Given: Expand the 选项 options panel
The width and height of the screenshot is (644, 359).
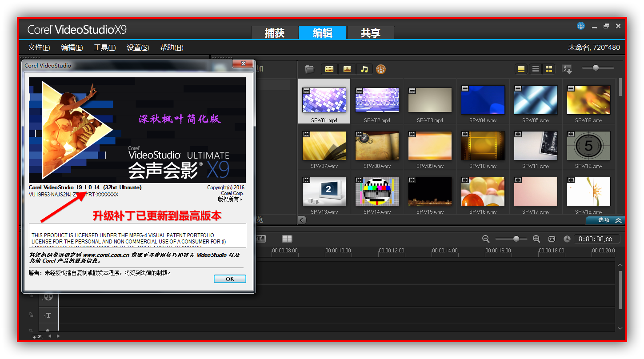Looking at the screenshot, I should (605, 220).
